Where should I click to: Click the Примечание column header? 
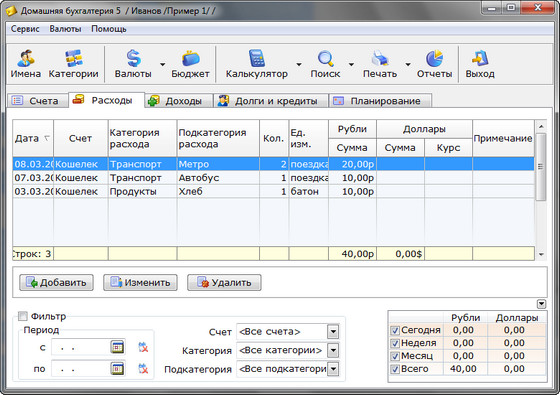tap(503, 138)
